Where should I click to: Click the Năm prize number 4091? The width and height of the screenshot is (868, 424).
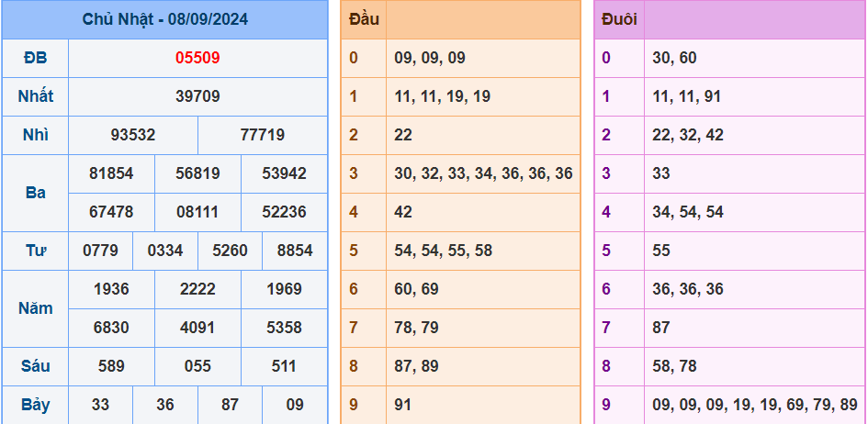pos(197,328)
